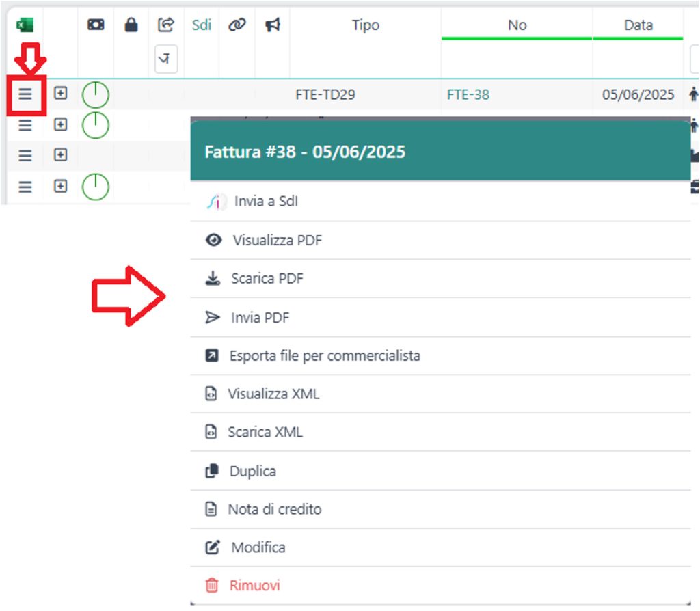The height and width of the screenshot is (611, 700).
Task: Expand the FTE-38 invoice row
Action: click(x=61, y=94)
